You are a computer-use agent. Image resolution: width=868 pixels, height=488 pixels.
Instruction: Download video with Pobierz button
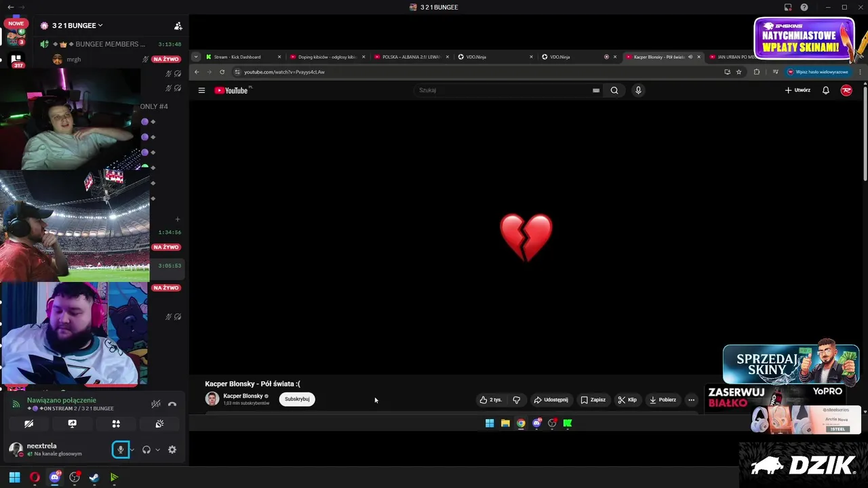(x=663, y=400)
